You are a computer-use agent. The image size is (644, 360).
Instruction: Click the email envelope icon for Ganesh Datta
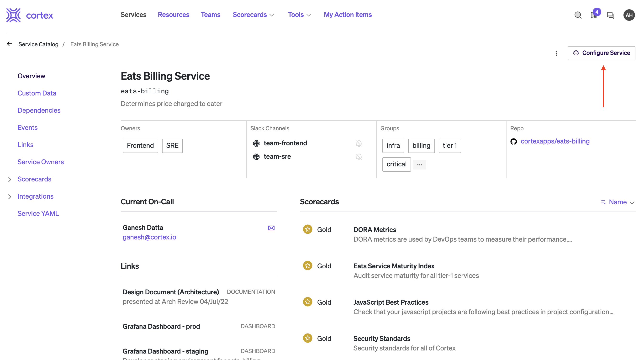pyautogui.click(x=271, y=228)
